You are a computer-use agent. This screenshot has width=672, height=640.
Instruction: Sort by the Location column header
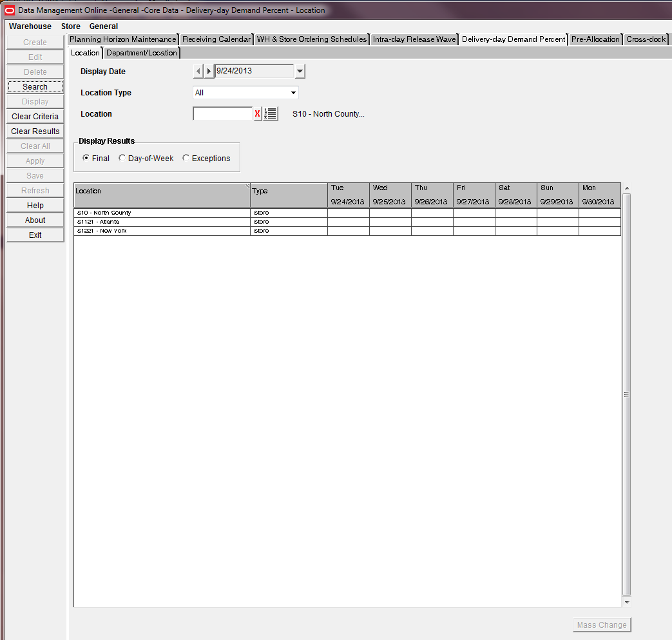(x=162, y=195)
